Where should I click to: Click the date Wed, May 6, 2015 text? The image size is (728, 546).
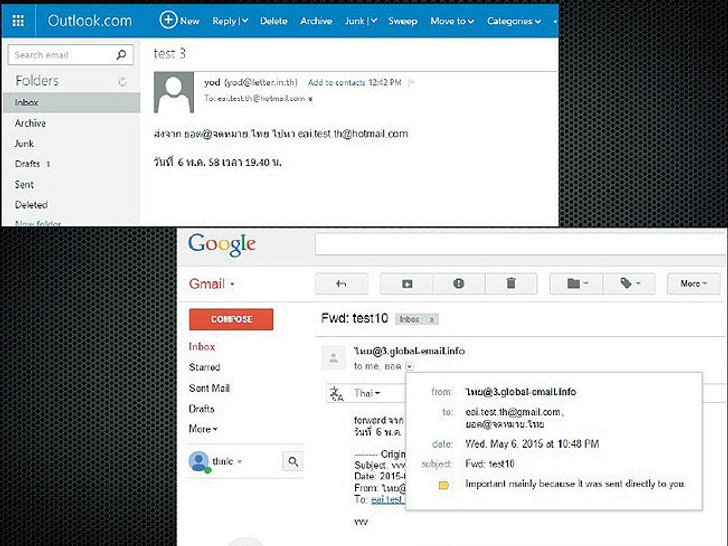(x=532, y=444)
